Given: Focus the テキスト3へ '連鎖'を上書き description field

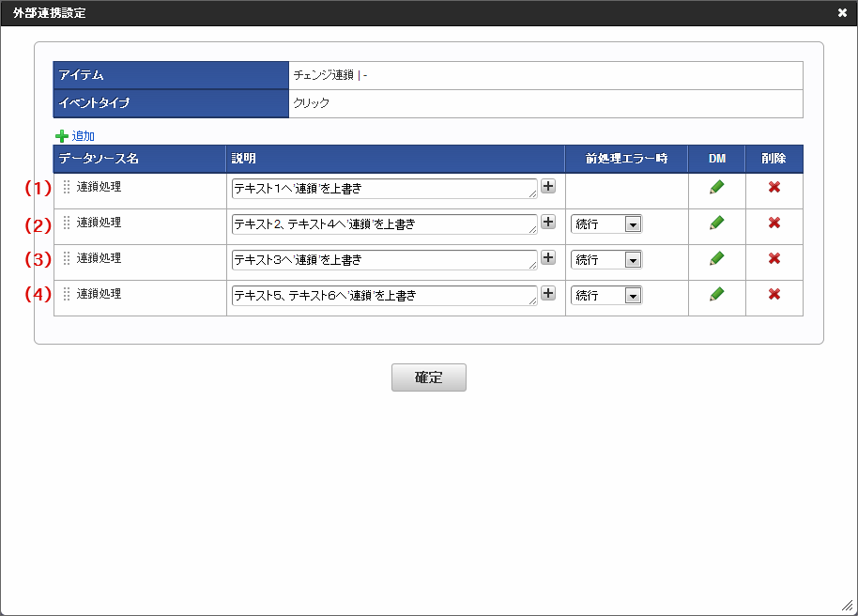Looking at the screenshot, I should click(384, 259).
